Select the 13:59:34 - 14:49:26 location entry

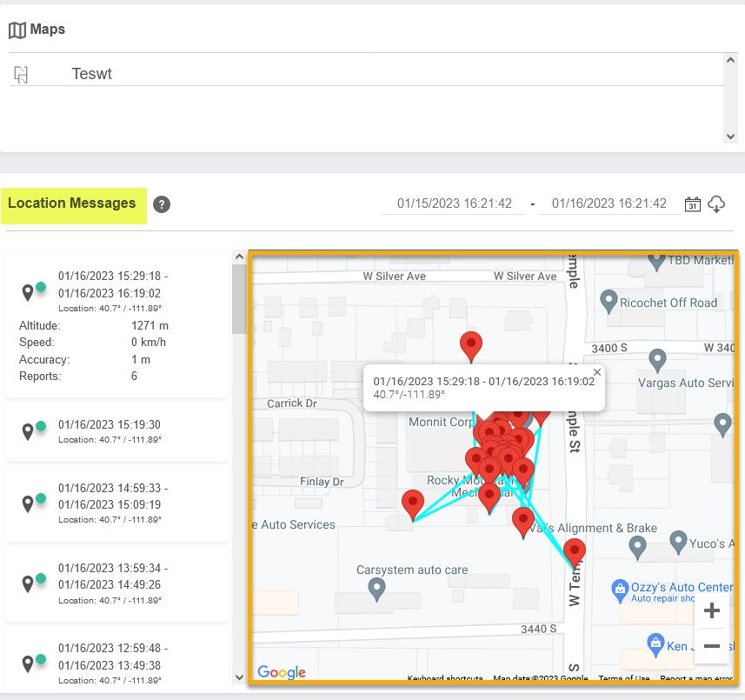(x=117, y=583)
